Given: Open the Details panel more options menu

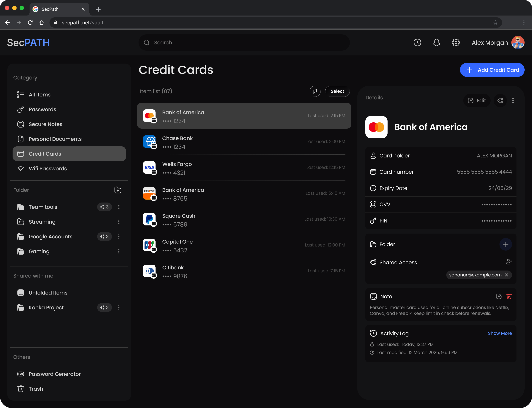Looking at the screenshot, I should (x=513, y=101).
